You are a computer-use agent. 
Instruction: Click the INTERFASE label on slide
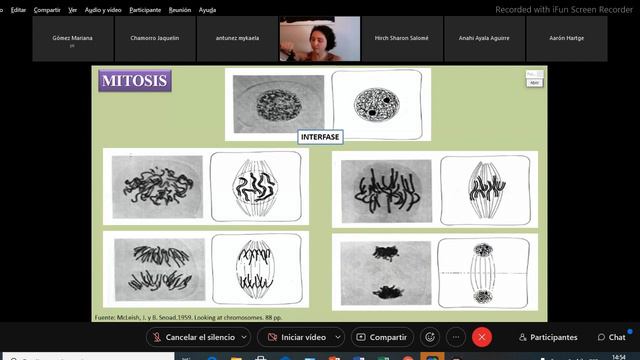320,137
